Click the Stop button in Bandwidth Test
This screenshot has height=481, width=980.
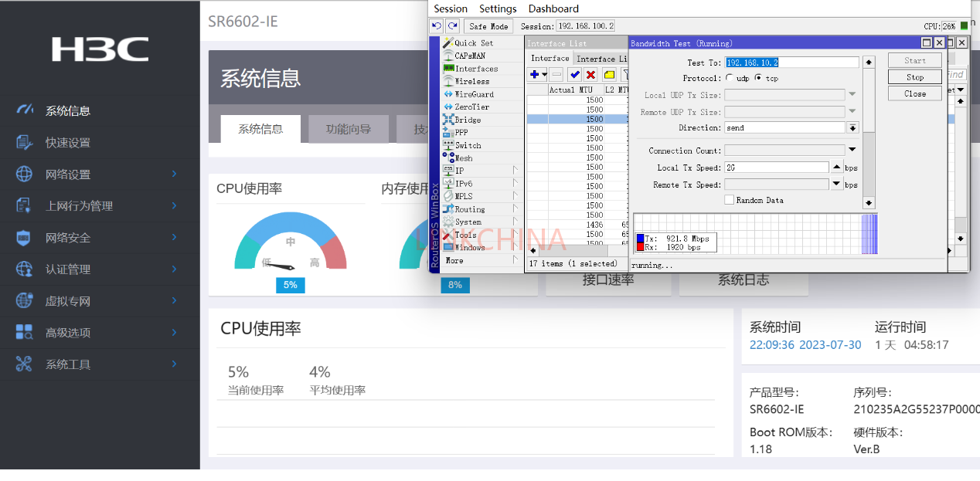coord(915,76)
